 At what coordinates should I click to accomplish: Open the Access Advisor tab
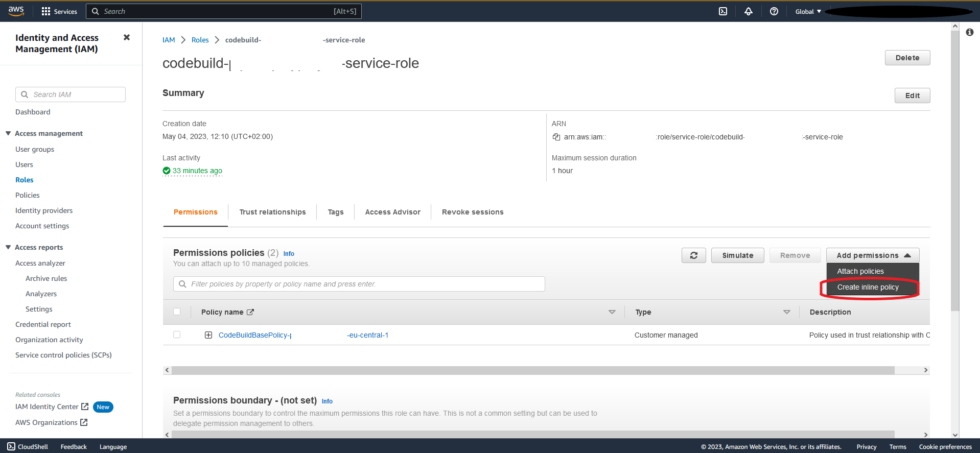point(393,212)
